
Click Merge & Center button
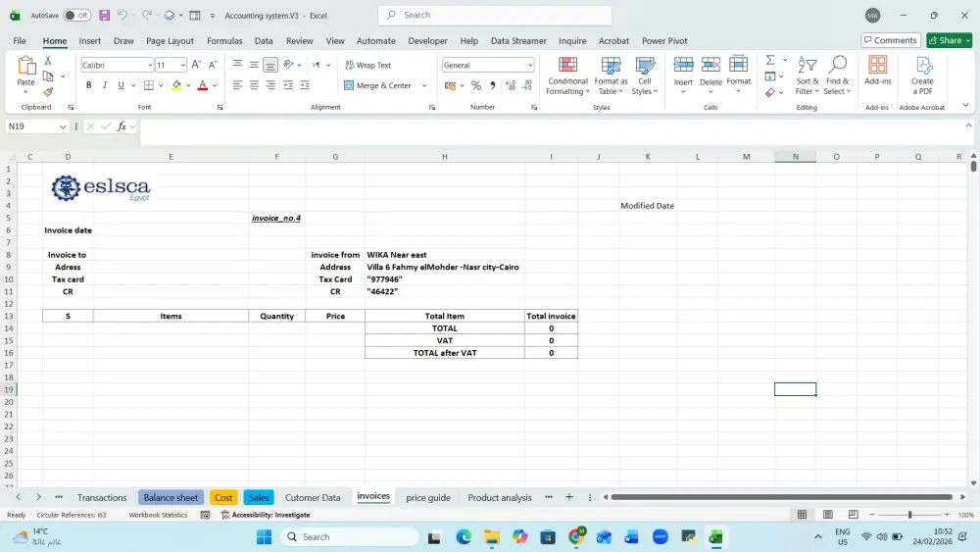coord(378,85)
